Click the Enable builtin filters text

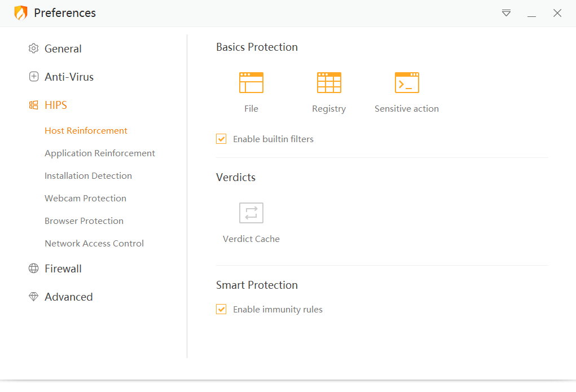pos(273,139)
